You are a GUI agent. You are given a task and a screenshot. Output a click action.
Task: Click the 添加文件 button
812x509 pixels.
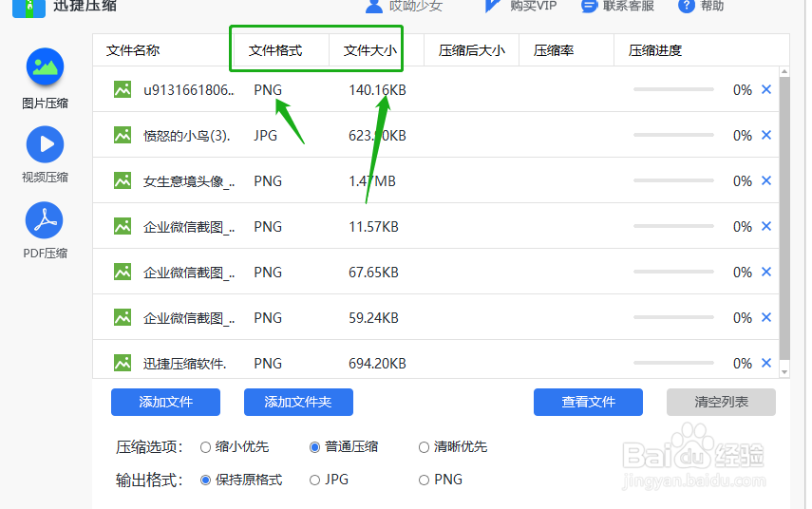(x=165, y=402)
